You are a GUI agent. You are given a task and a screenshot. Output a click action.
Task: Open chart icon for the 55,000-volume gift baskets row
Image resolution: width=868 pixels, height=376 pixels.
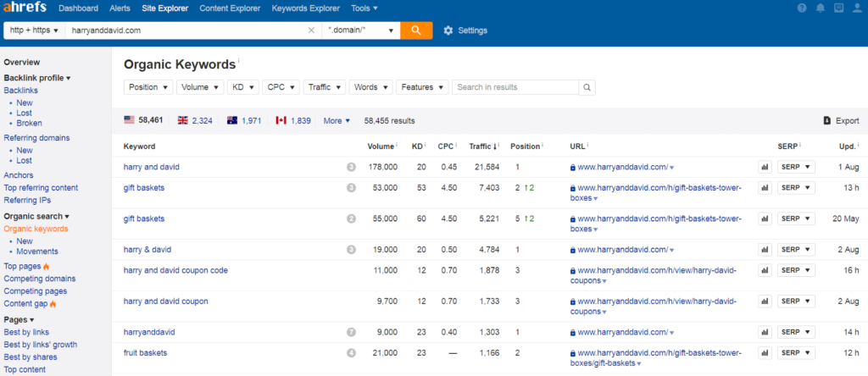765,218
